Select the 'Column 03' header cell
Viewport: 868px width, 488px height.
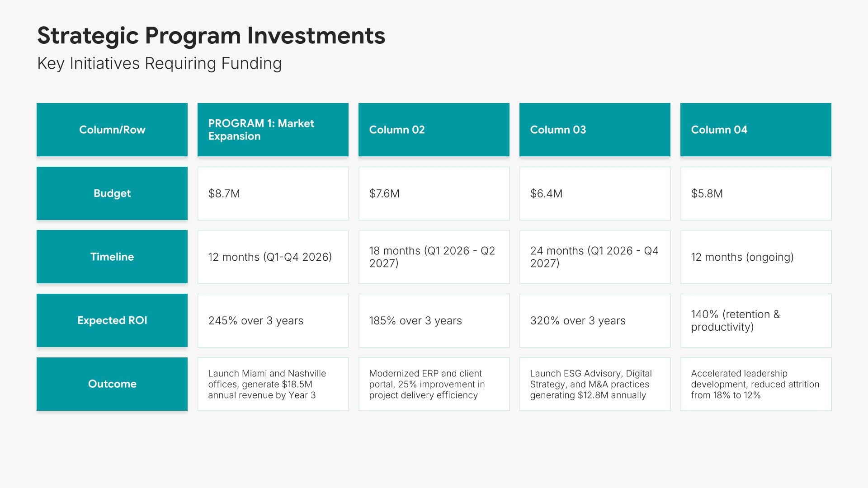tap(594, 130)
